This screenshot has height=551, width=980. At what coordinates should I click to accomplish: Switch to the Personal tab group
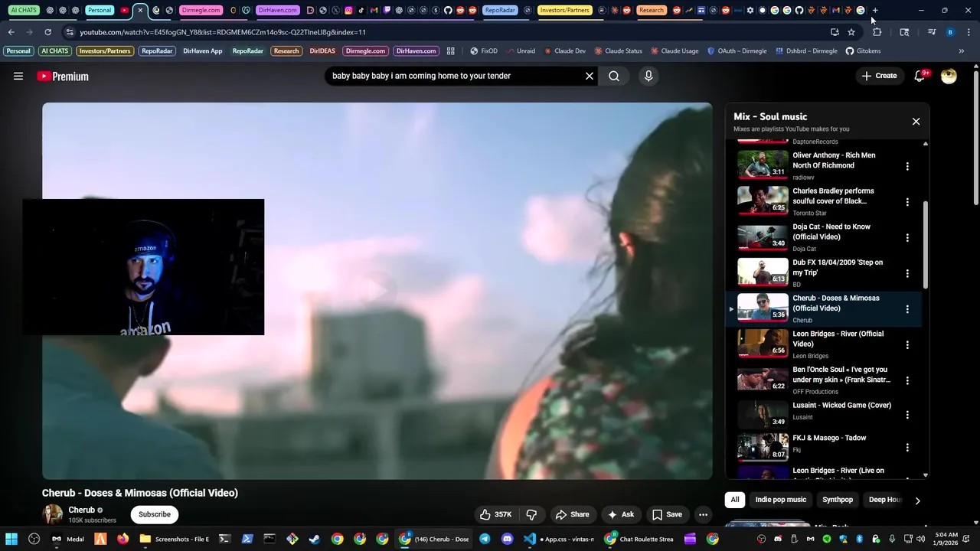pos(99,11)
